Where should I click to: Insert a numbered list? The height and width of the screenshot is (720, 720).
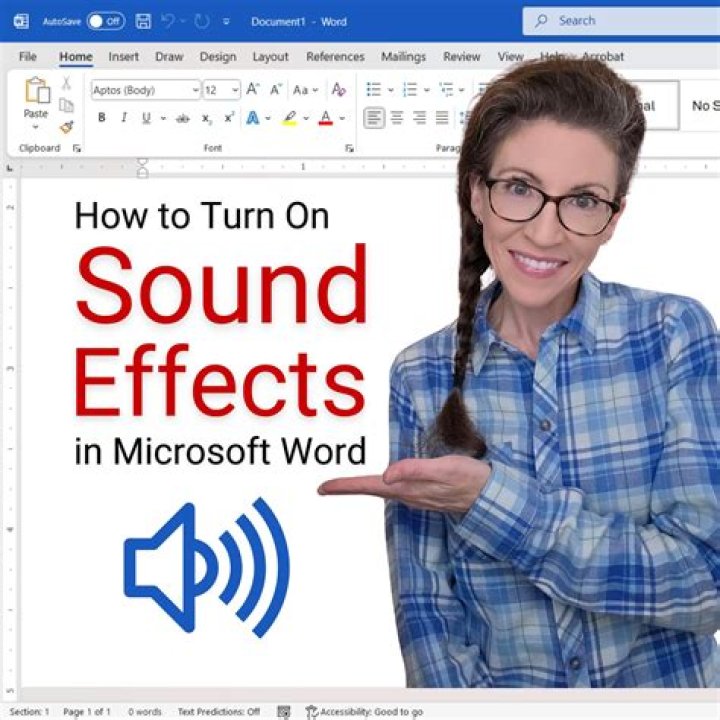410,89
